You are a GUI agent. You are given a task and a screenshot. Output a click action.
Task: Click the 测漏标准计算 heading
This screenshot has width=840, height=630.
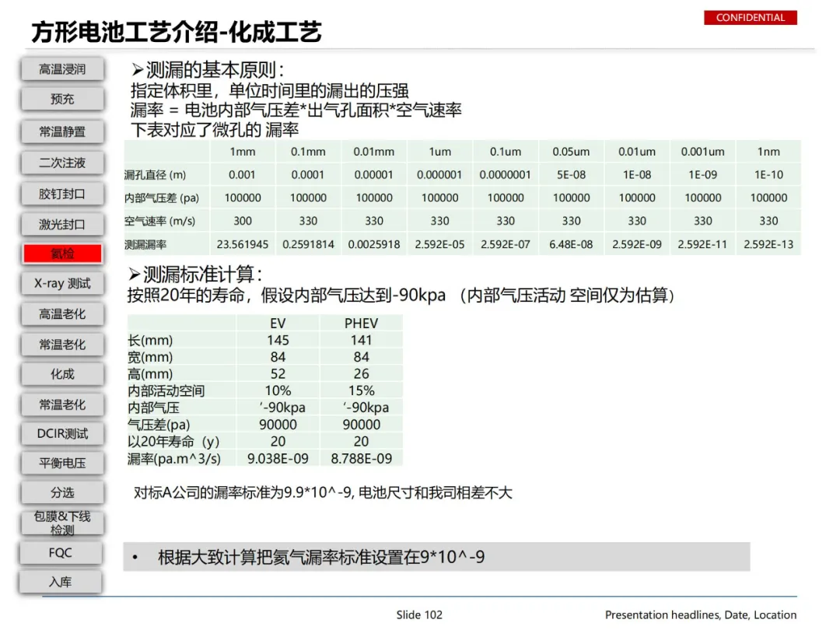pyautogui.click(x=195, y=275)
